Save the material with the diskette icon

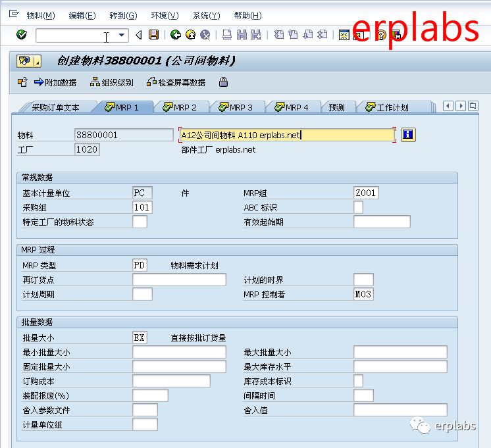(x=153, y=34)
